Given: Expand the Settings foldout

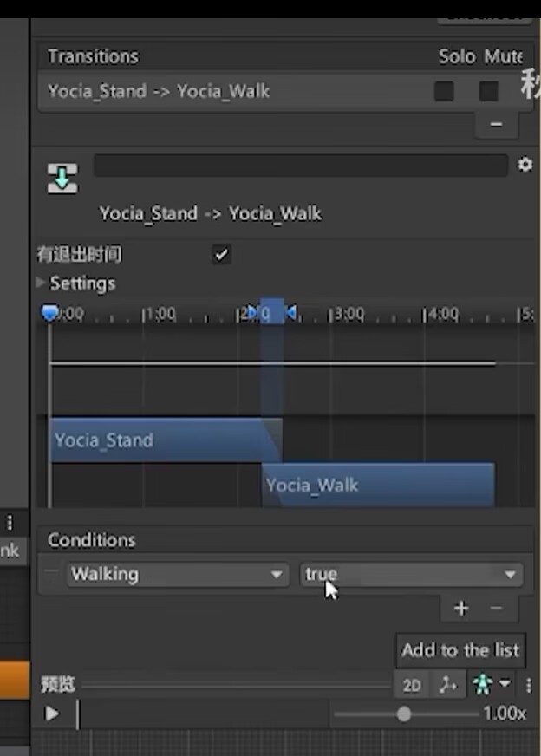Looking at the screenshot, I should pyautogui.click(x=42, y=283).
